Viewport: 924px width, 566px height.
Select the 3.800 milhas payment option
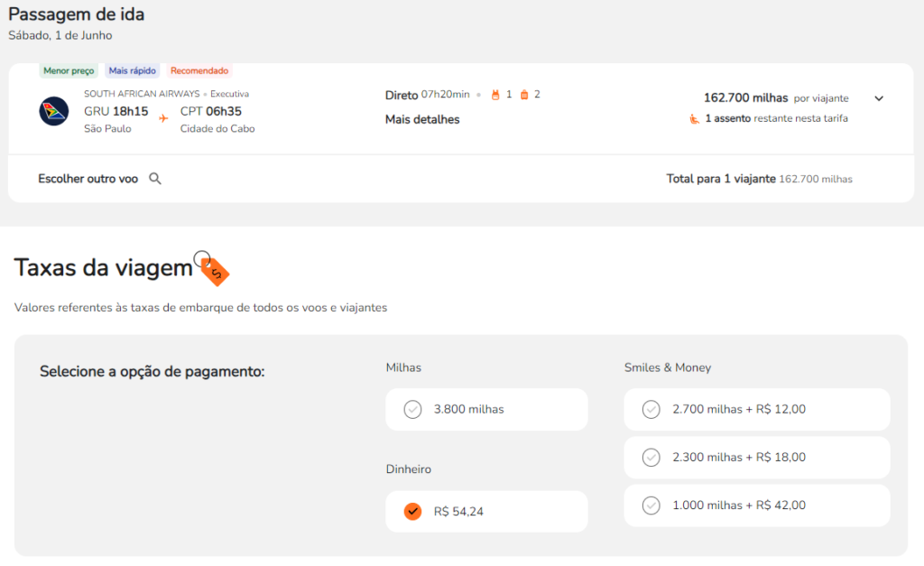[x=412, y=410]
